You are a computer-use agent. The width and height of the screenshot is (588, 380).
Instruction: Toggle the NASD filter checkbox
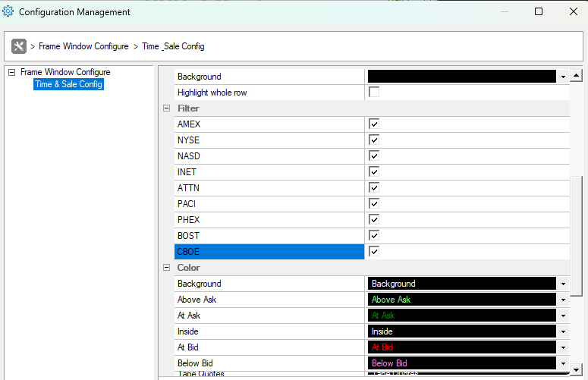(x=374, y=156)
